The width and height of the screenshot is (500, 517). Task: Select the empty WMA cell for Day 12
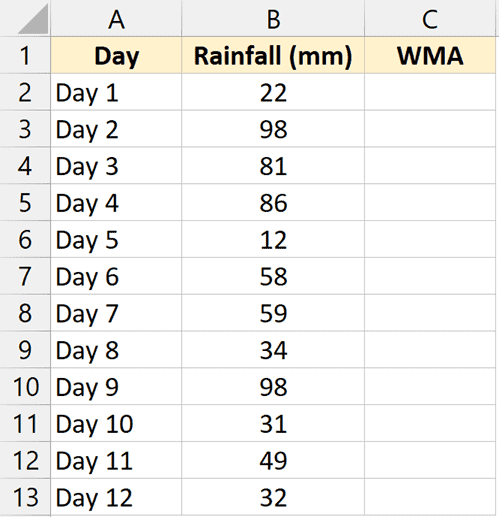click(x=430, y=497)
